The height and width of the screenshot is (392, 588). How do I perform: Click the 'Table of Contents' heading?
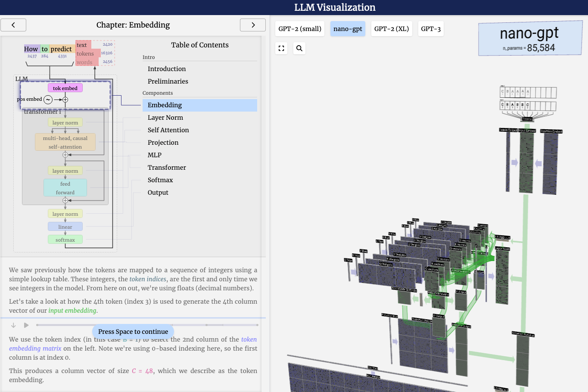coord(200,45)
